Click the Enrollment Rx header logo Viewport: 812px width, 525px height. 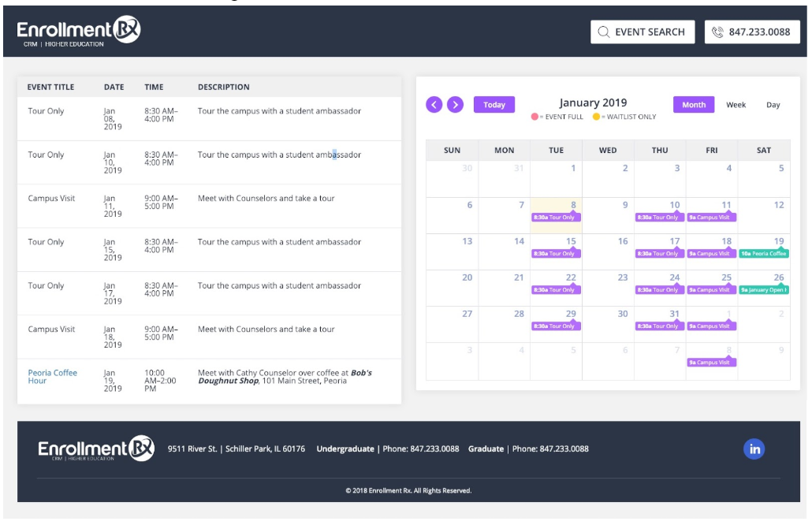point(79,32)
